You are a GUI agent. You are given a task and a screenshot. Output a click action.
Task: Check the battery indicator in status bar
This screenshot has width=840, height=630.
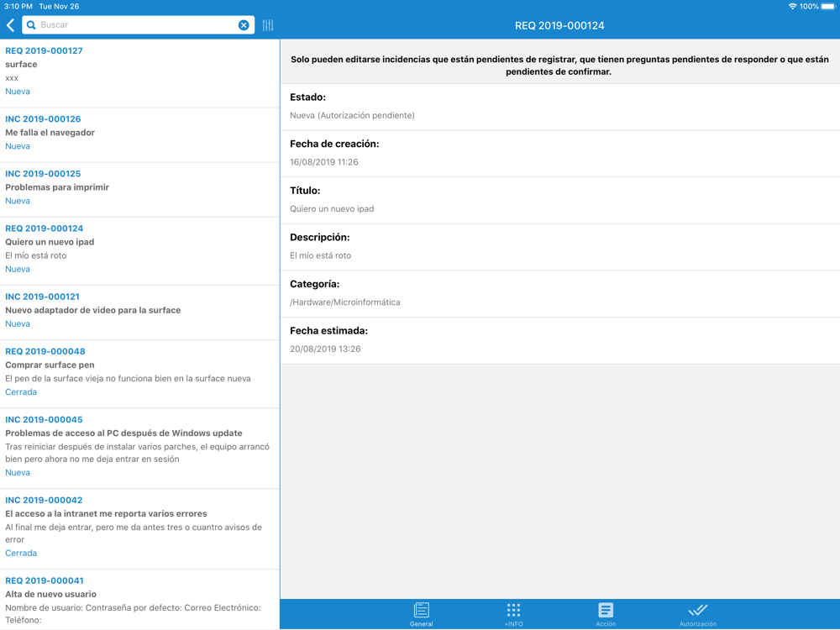[x=828, y=7]
